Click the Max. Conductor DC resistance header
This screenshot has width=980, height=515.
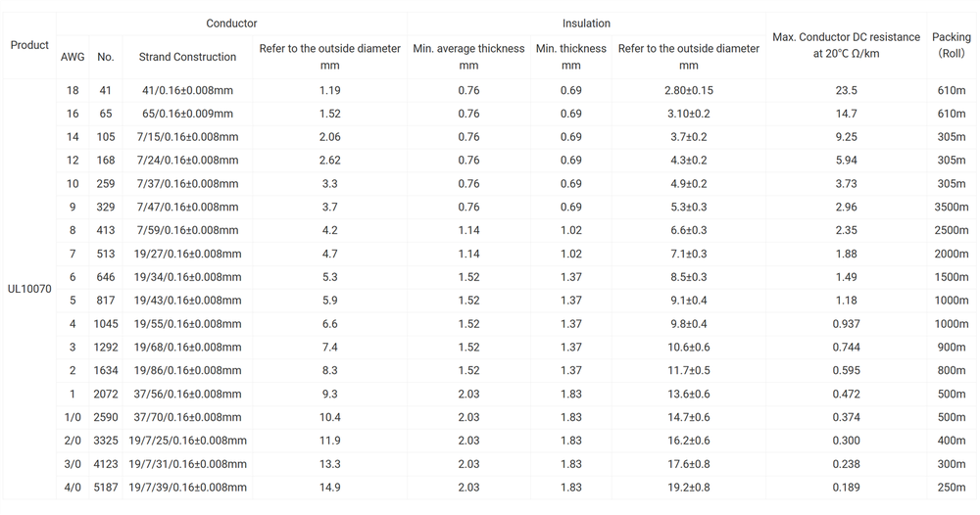click(846, 45)
